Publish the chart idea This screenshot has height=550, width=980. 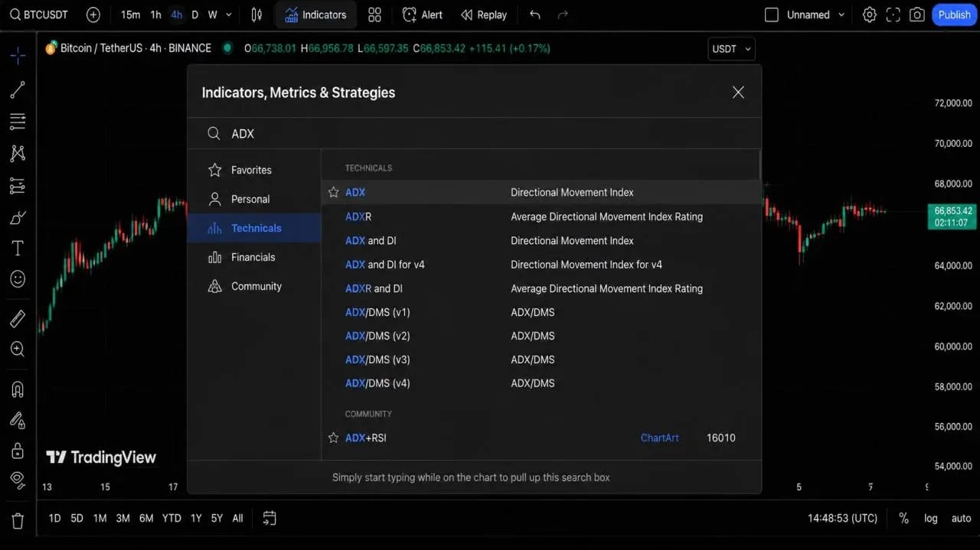tap(954, 15)
